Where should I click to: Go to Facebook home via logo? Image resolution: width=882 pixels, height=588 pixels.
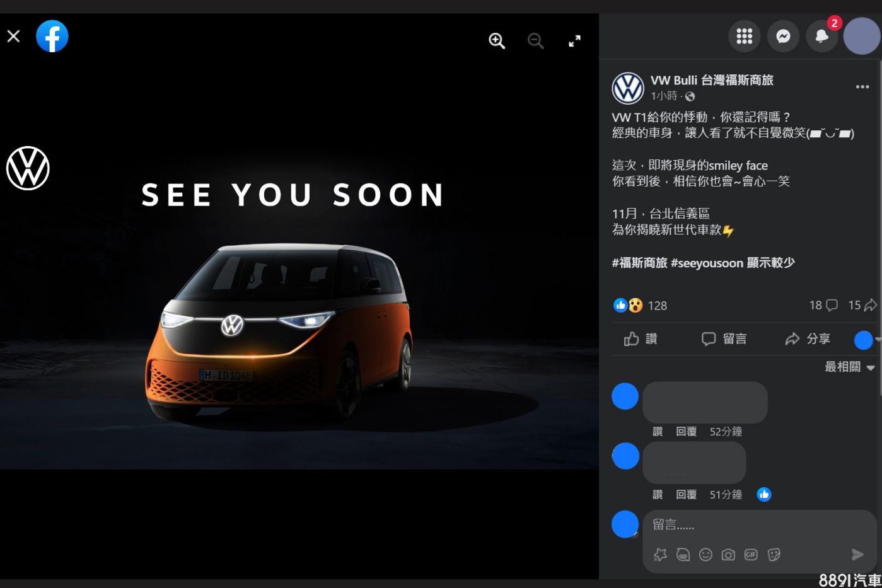coord(52,37)
